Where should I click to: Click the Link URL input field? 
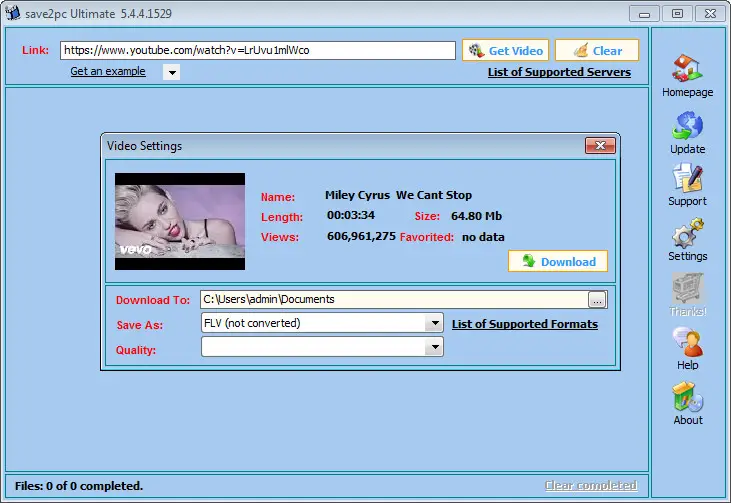(258, 50)
